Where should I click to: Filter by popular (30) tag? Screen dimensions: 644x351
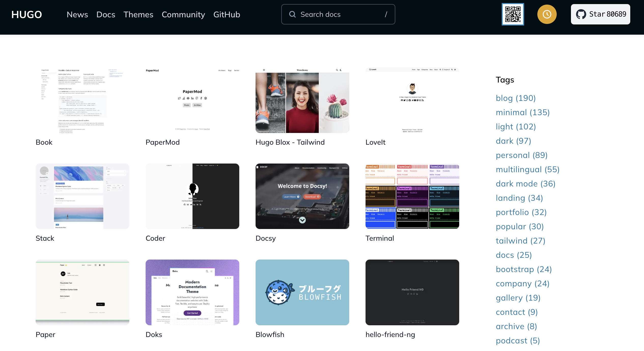click(x=520, y=226)
